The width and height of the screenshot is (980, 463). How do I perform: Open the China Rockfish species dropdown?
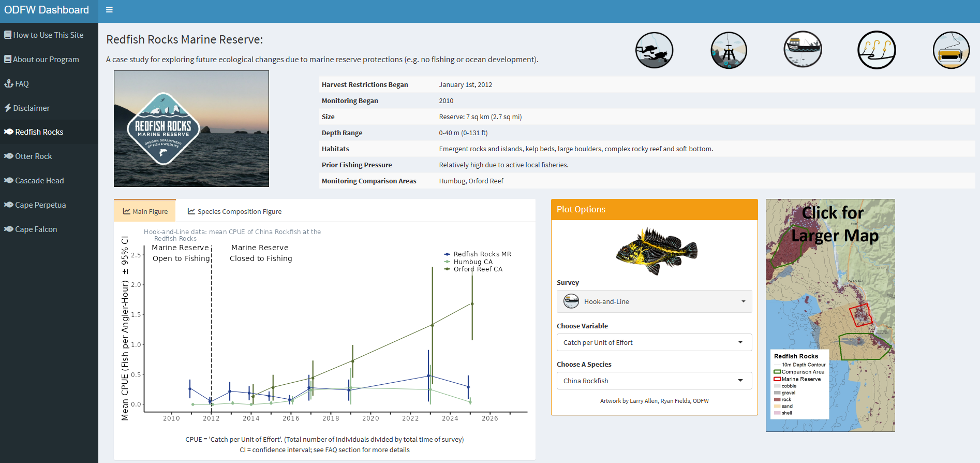[654, 381]
